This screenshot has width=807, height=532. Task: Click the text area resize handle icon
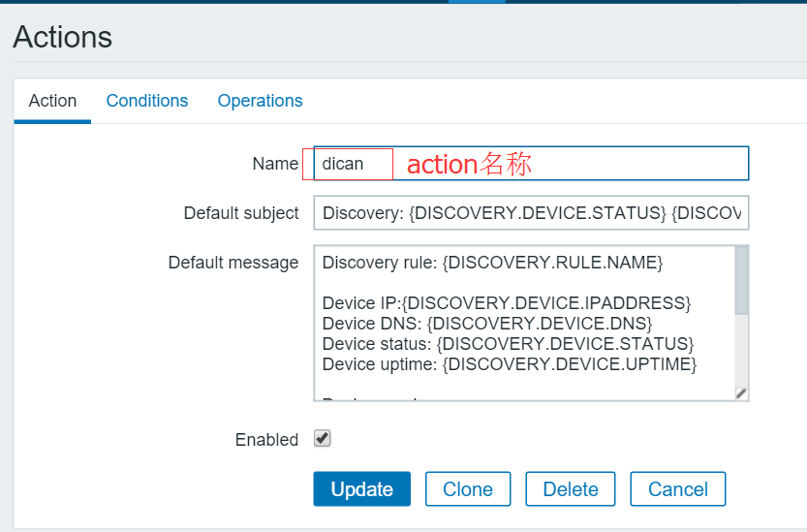pos(741,394)
